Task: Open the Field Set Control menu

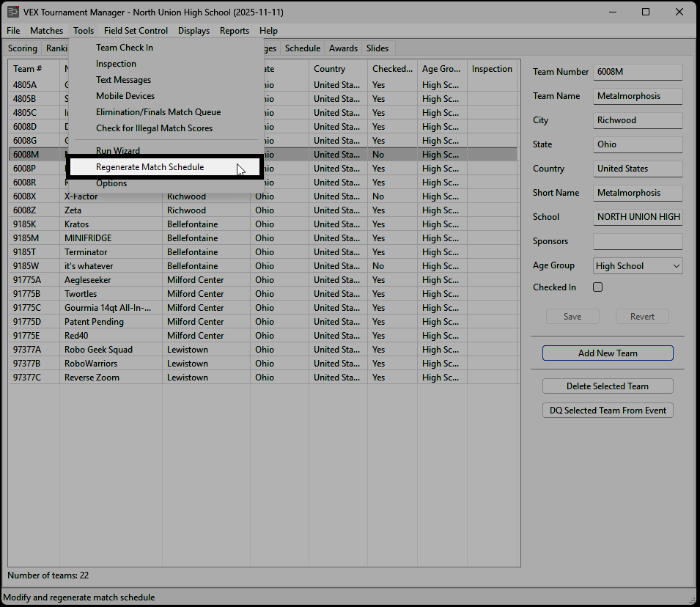Action: click(136, 30)
